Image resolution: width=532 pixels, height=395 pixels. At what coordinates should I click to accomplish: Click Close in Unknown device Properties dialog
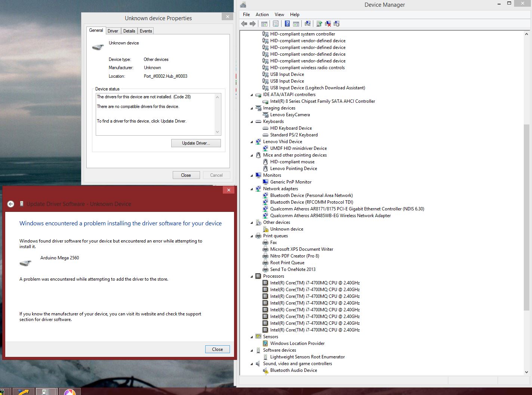[186, 175]
